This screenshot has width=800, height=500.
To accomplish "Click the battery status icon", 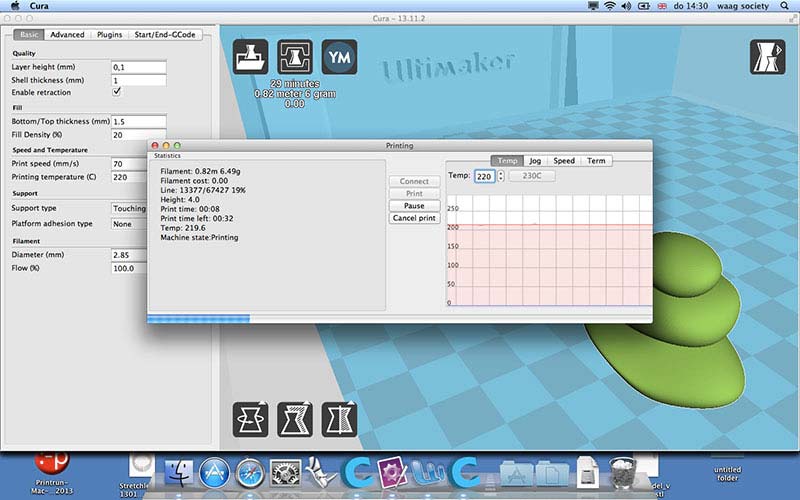I will 644,6.
